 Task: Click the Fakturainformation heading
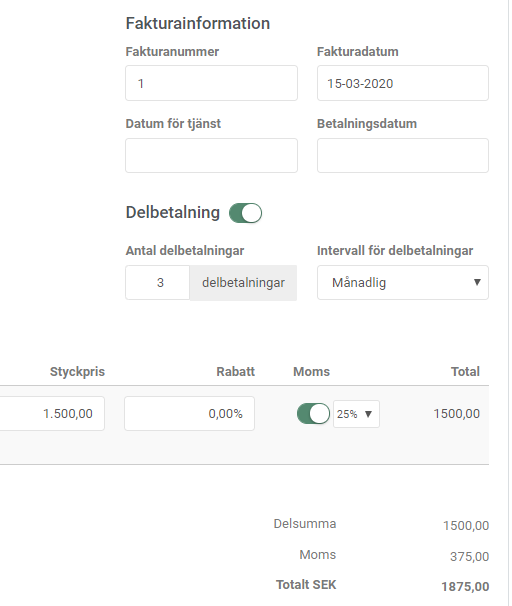point(198,23)
